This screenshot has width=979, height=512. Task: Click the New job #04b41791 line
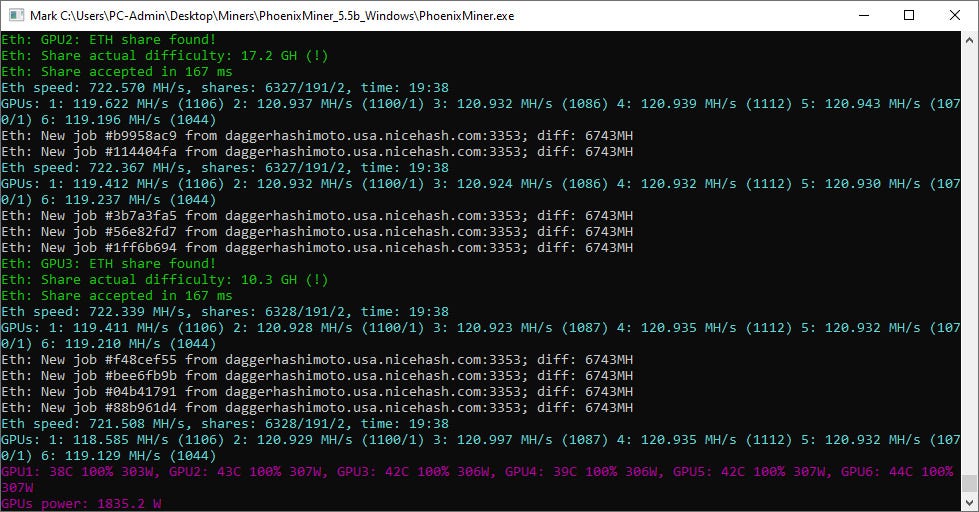(317, 392)
